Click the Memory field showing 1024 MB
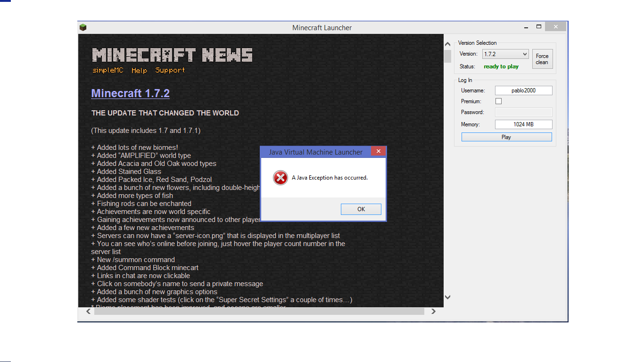Viewport: 644px width, 362px height. tap(523, 124)
